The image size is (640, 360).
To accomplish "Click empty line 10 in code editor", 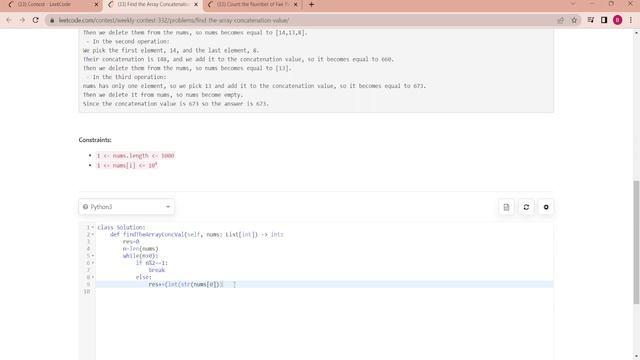I will [324, 291].
